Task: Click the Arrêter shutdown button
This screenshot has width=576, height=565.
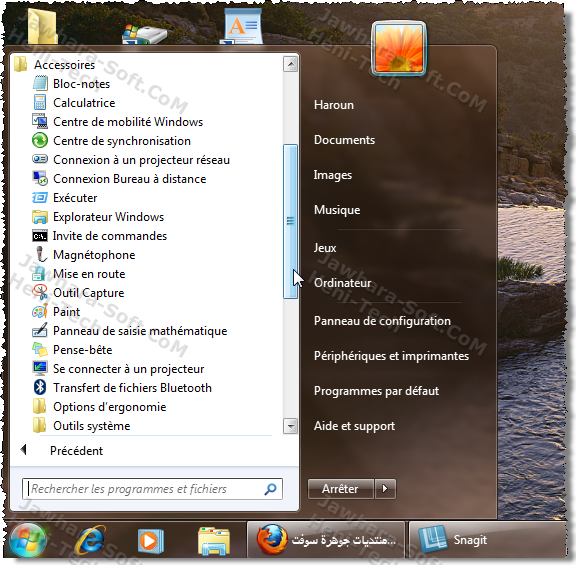Action: point(341,489)
